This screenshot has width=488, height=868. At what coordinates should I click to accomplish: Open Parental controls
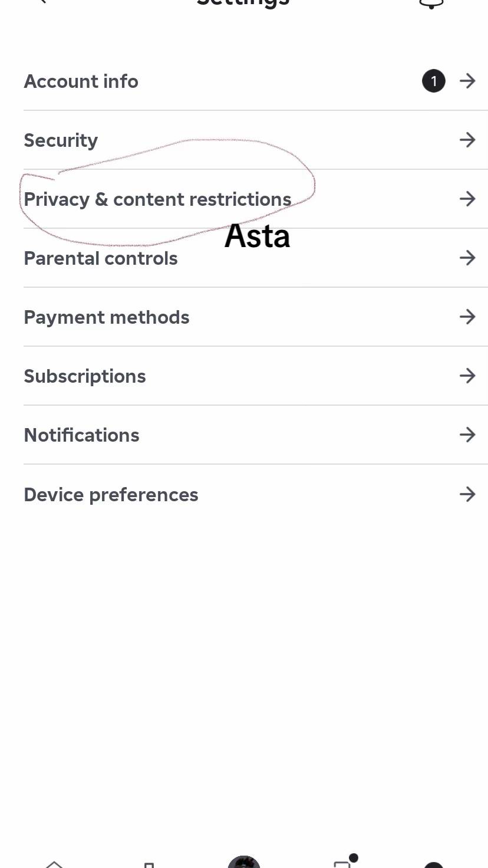tap(256, 258)
